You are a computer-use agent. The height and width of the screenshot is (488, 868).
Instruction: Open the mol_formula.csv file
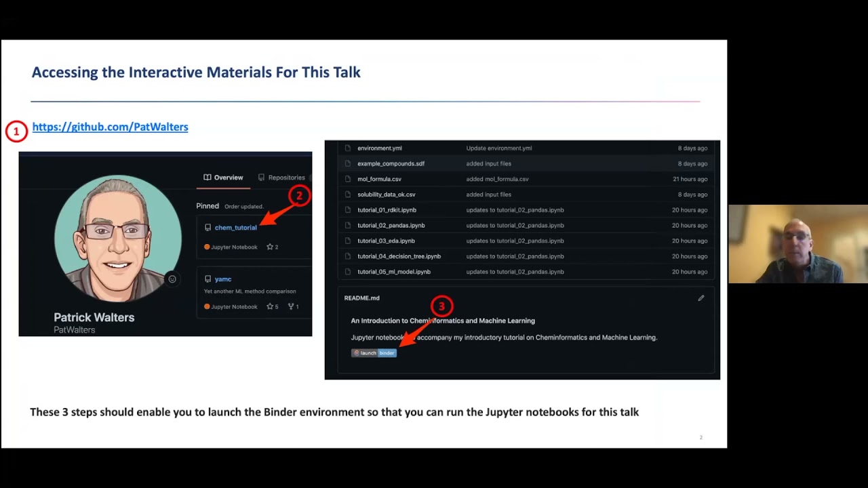[x=380, y=180]
